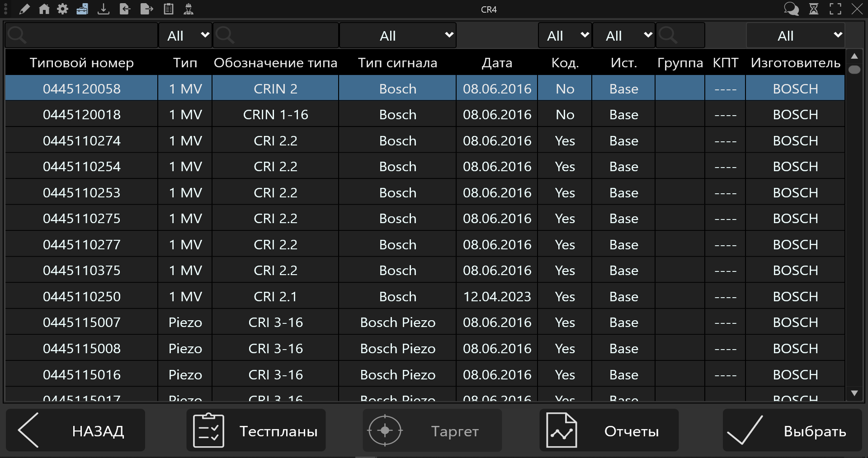This screenshot has width=868, height=458.
Task: Click the pencil edit icon
Action: (24, 9)
